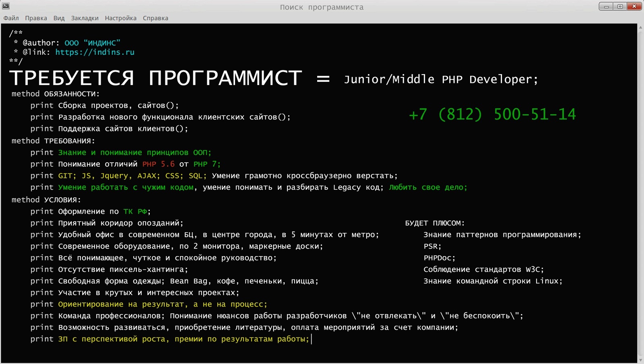This screenshot has width=644, height=364.
Task: Click Знание паттернов программирования text
Action: coord(502,235)
